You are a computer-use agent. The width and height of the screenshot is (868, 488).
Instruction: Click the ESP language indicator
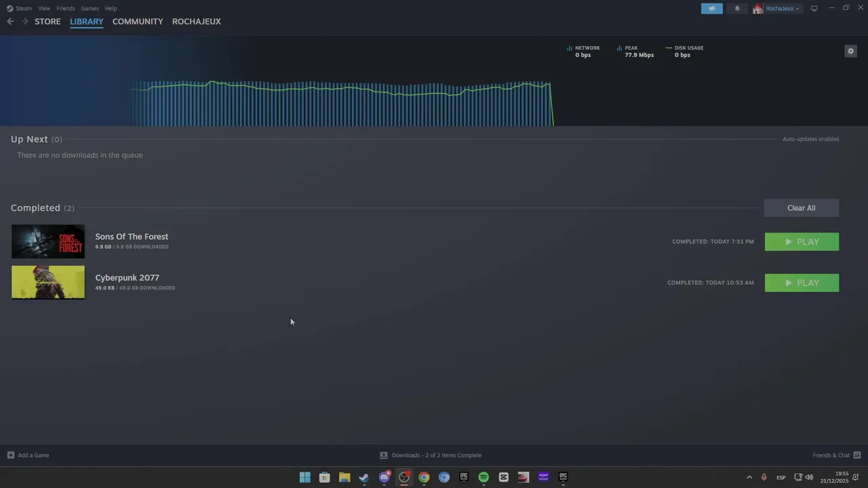coord(781,477)
